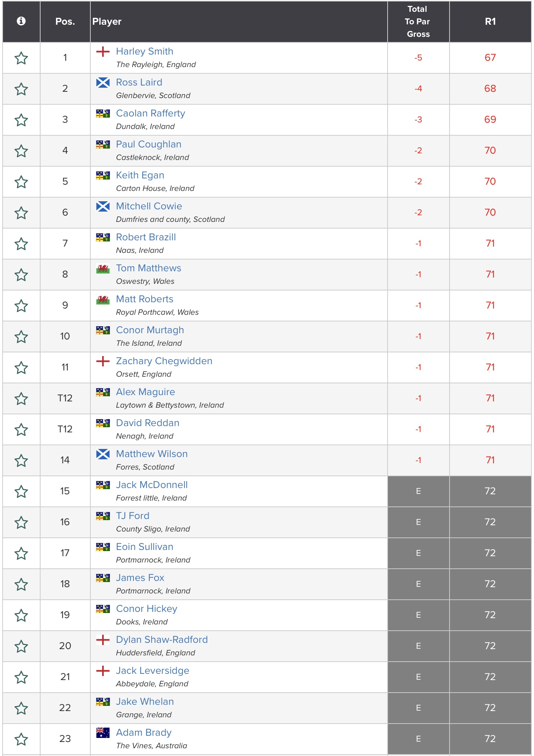Click Total To Par Gross header
The height and width of the screenshot is (756, 534).
coord(418,21)
